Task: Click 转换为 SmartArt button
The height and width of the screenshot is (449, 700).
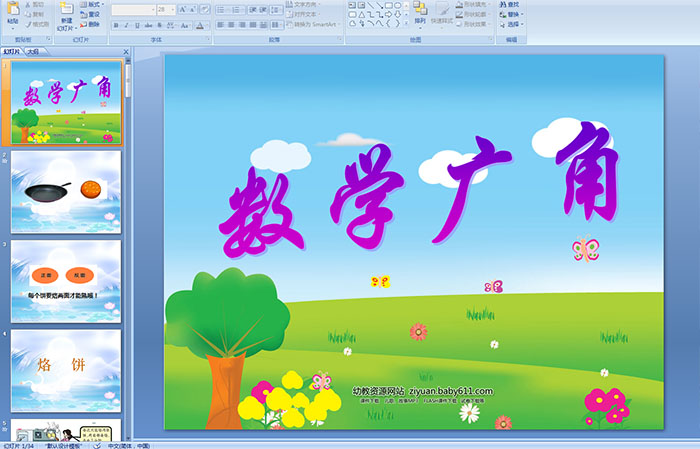Action: (313, 24)
